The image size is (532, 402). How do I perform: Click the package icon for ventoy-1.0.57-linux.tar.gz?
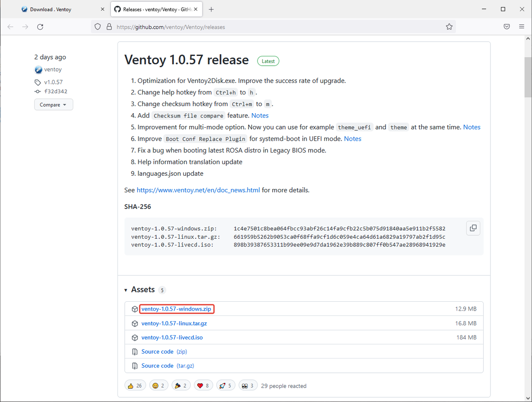(135, 323)
